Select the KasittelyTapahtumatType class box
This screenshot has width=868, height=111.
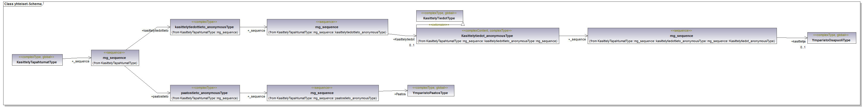coord(37,60)
